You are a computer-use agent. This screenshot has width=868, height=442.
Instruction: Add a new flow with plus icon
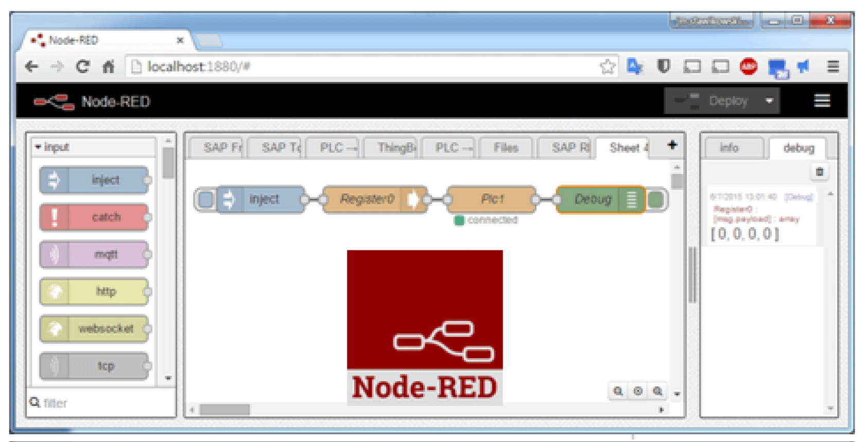(x=672, y=145)
